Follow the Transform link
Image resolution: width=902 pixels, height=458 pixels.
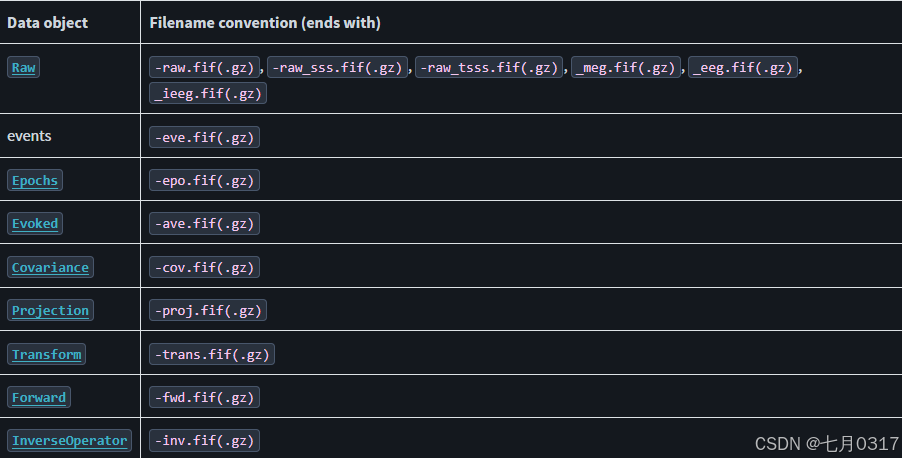tap(46, 354)
